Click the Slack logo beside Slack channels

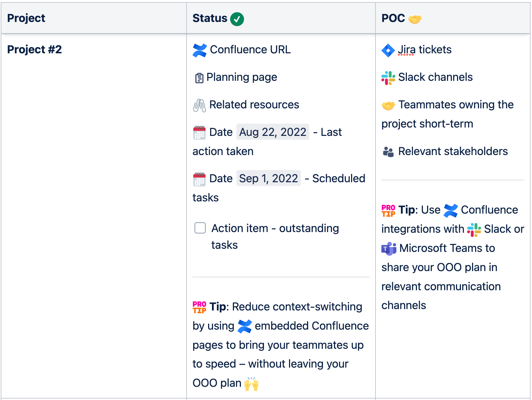(x=388, y=78)
